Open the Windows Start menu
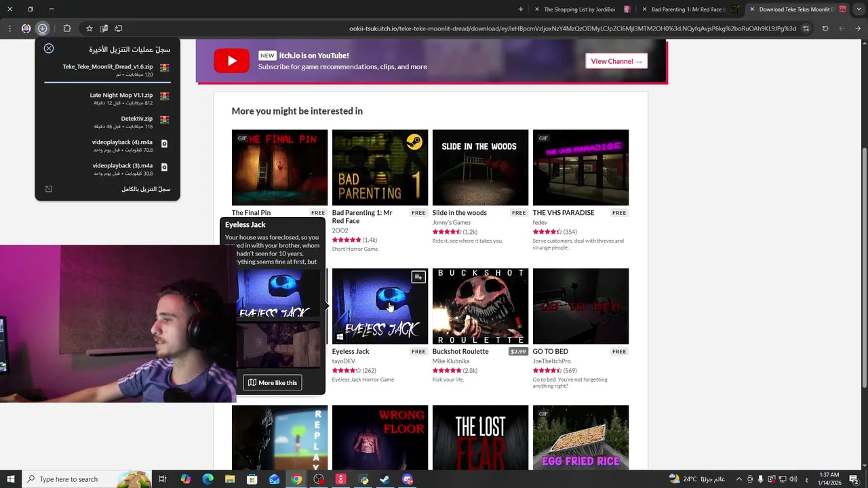Image resolution: width=868 pixels, height=488 pixels. pyautogui.click(x=11, y=479)
